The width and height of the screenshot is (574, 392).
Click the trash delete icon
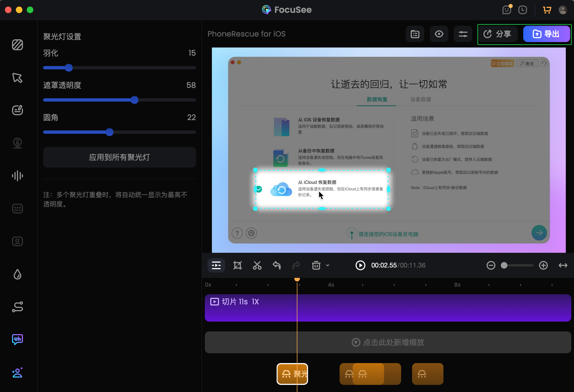(x=316, y=265)
